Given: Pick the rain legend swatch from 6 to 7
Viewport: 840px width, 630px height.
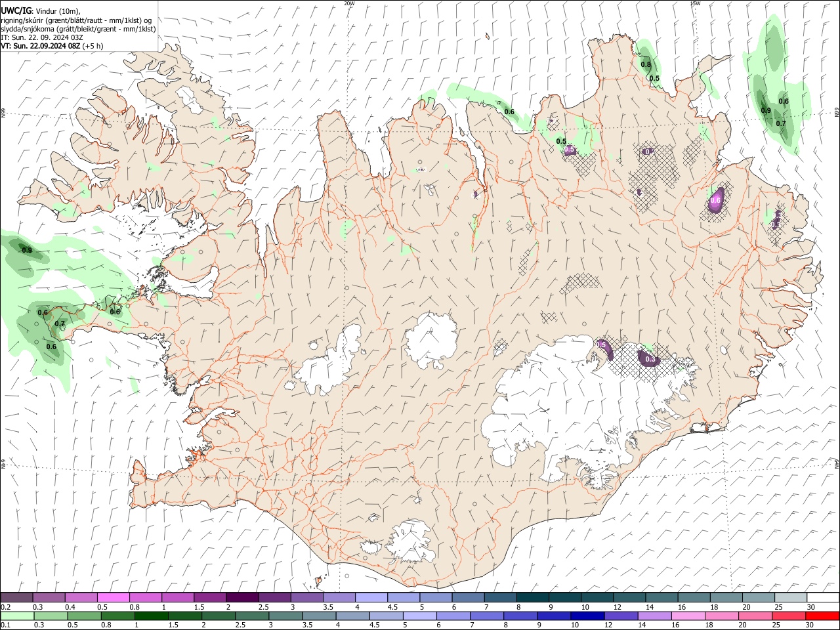Looking at the screenshot, I should click(453, 616).
